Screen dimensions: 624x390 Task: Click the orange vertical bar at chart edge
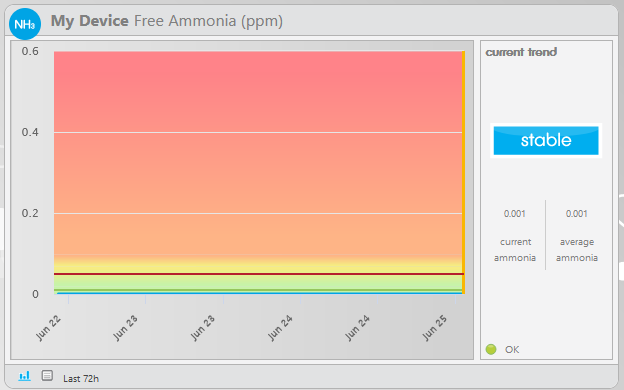[463, 172]
